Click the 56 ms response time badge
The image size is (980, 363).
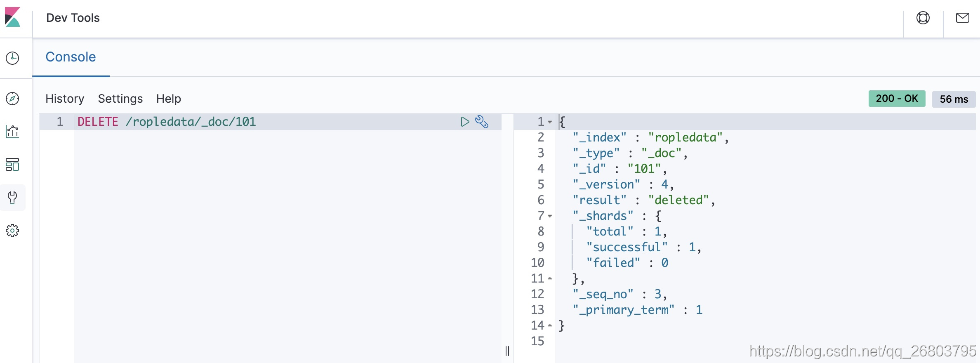click(x=954, y=99)
